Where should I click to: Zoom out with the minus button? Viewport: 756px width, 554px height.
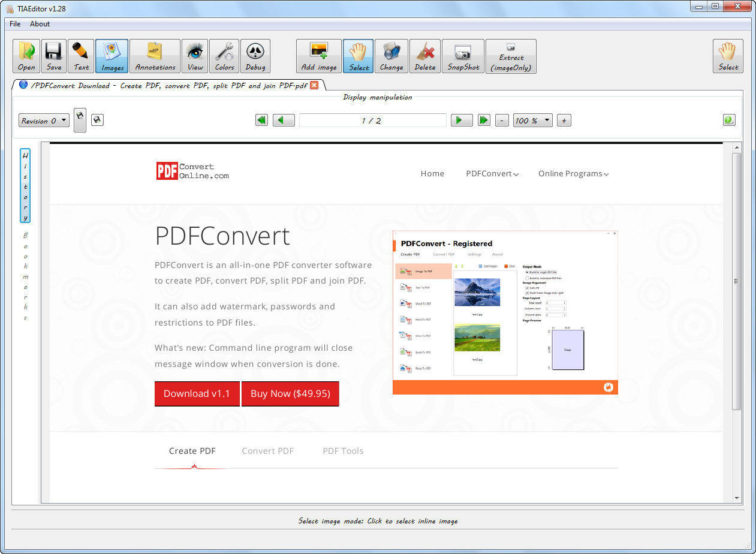[502, 121]
